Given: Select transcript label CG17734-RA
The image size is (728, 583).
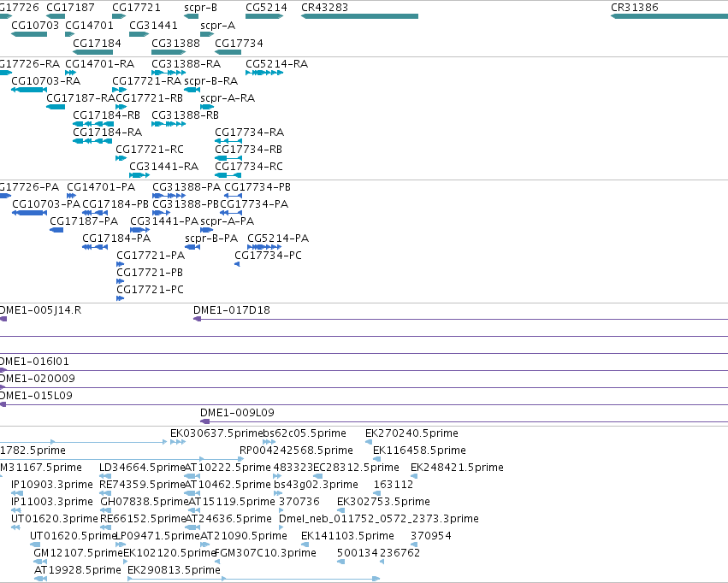Looking at the screenshot, I should point(249,132).
